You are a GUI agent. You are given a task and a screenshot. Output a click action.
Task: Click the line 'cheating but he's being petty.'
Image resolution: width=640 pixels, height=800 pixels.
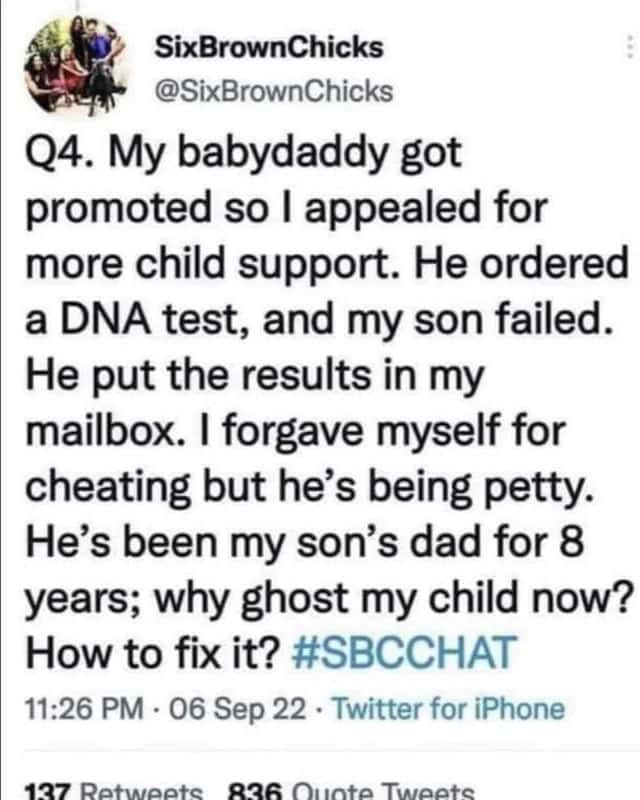coord(310,488)
